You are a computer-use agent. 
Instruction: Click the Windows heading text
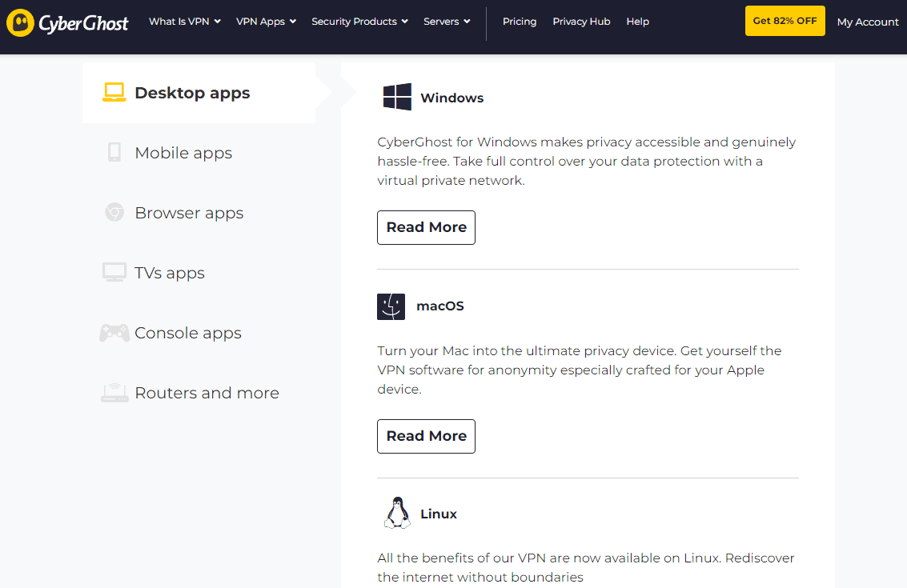[x=451, y=98]
